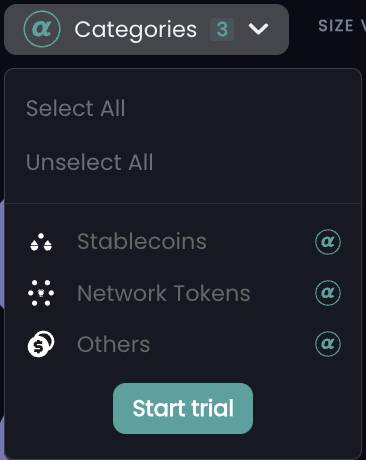Viewport: 366px width, 460px height.
Task: Click the Categories count badge showing 3
Action: [222, 29]
